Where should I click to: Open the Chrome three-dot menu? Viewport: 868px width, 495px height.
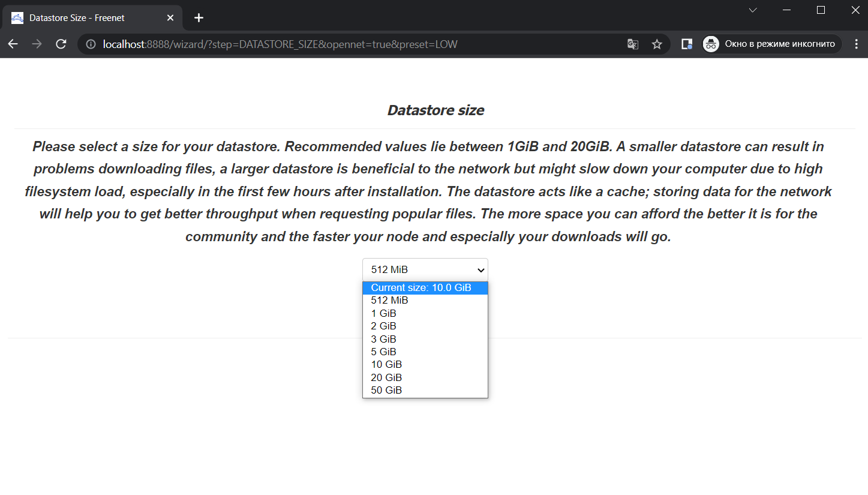tap(855, 44)
